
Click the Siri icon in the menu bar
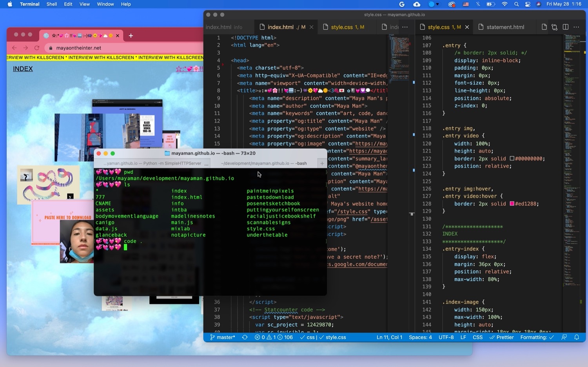click(539, 4)
